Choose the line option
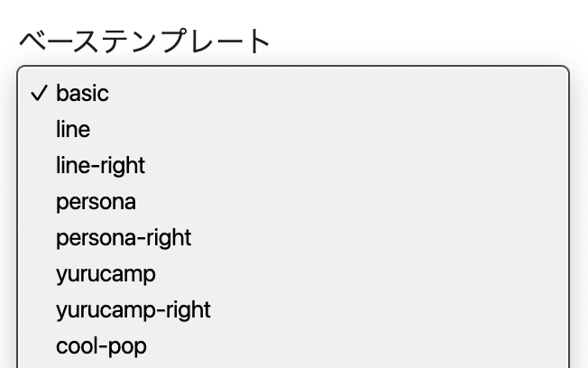Image resolution: width=588 pixels, height=368 pixels. pos(73,129)
